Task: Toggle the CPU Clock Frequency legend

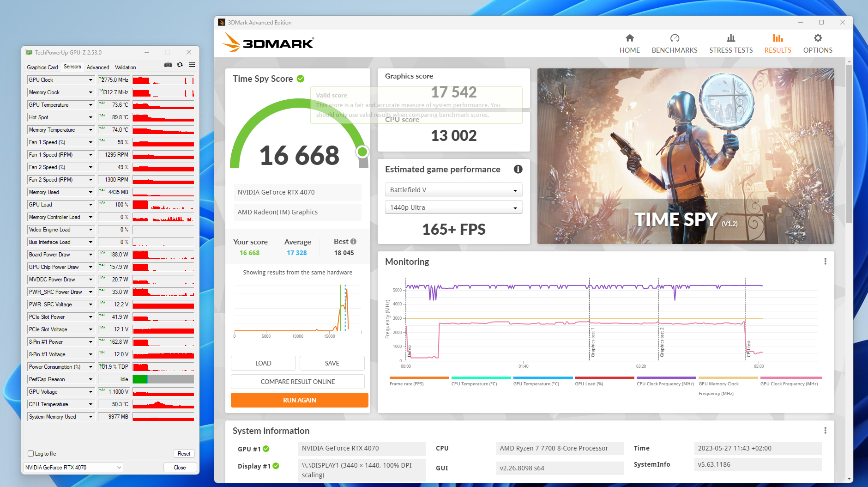Action: [x=666, y=382]
